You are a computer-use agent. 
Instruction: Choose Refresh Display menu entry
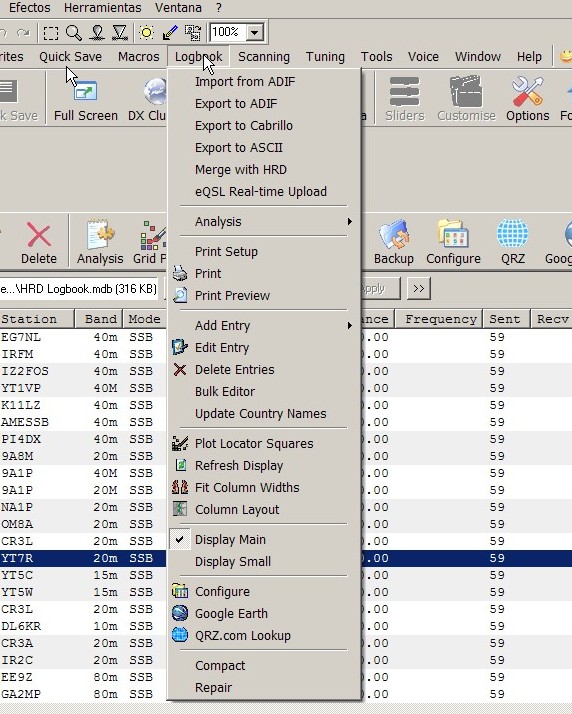[x=264, y=465]
